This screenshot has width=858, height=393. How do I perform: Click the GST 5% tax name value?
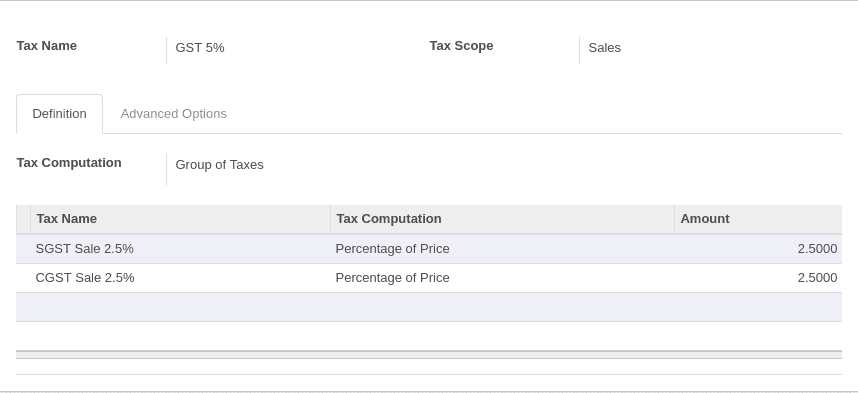[200, 48]
